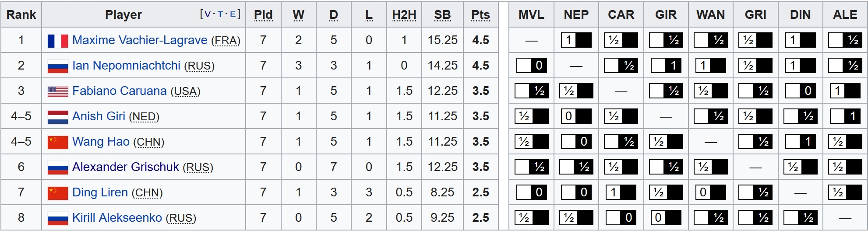Click the United States flag icon
This screenshot has width=868, height=234.
click(x=57, y=91)
